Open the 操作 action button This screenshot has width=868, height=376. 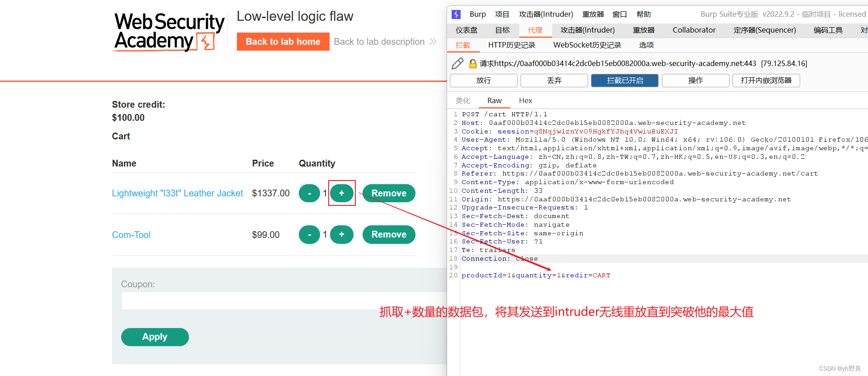695,81
